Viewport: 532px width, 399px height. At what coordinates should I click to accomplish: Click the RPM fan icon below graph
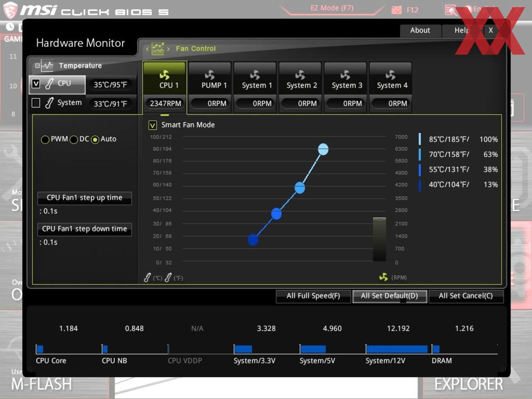(384, 277)
